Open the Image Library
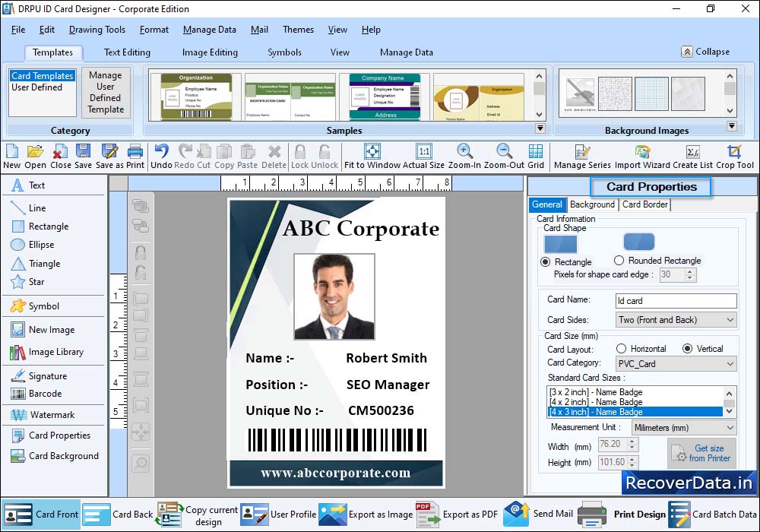 47,352
